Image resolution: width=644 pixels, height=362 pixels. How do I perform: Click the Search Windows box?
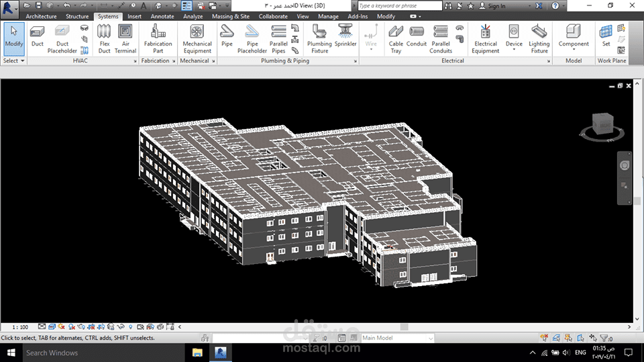point(103,353)
